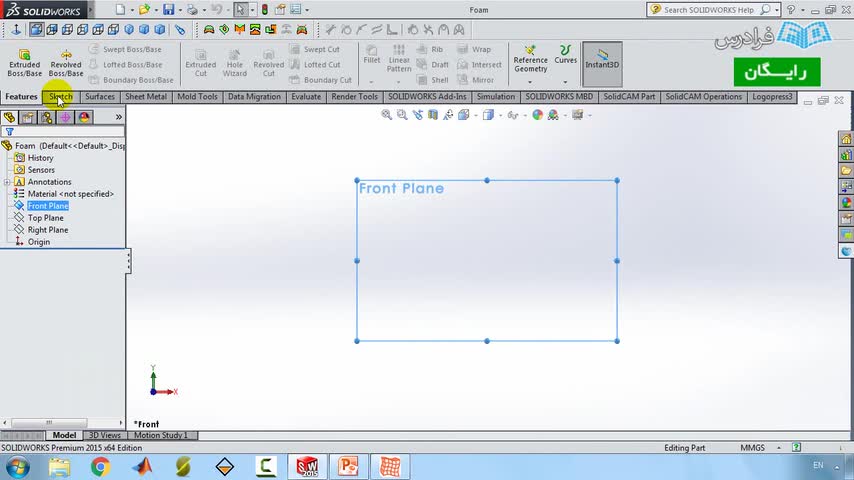Click the Search SOLIDWORKS Help field
Image resolution: width=854 pixels, height=480 pixels.
(x=711, y=10)
